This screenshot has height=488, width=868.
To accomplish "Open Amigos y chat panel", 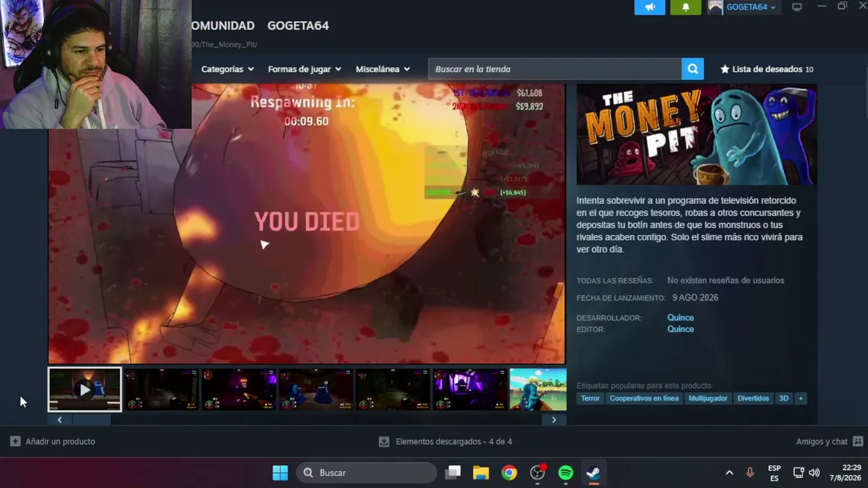I will point(822,441).
